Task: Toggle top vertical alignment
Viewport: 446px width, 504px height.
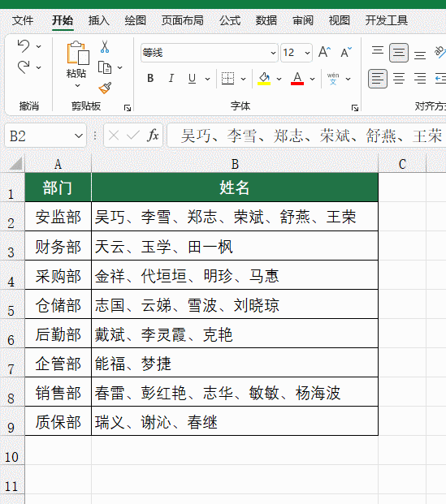Action: click(378, 52)
